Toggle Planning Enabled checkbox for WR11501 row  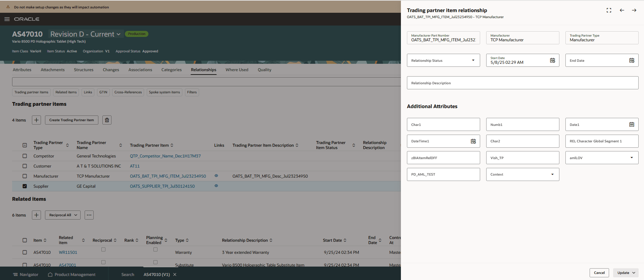155,249
